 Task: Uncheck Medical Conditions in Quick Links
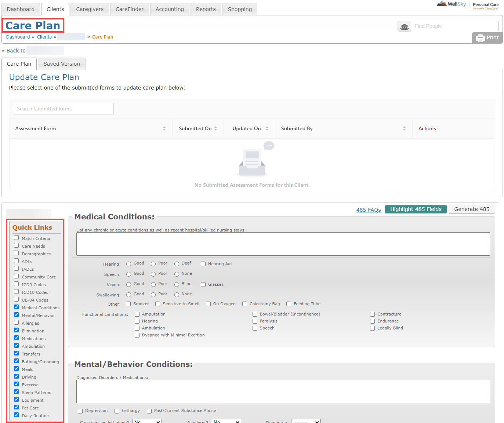17,307
